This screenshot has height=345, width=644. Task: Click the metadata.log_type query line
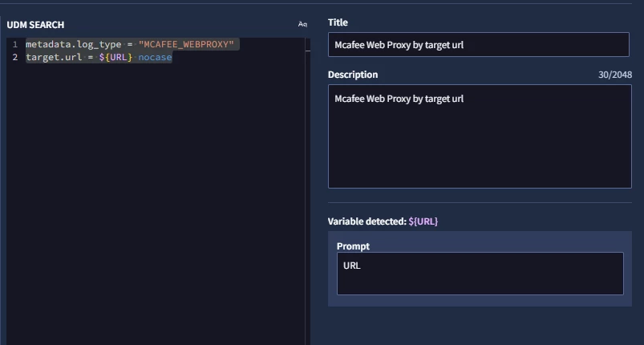[130, 44]
